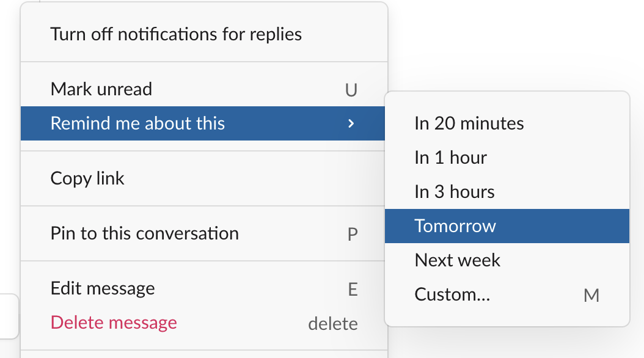Click the partially hidden panel at left edge
This screenshot has height=358, width=644.
click(9, 316)
